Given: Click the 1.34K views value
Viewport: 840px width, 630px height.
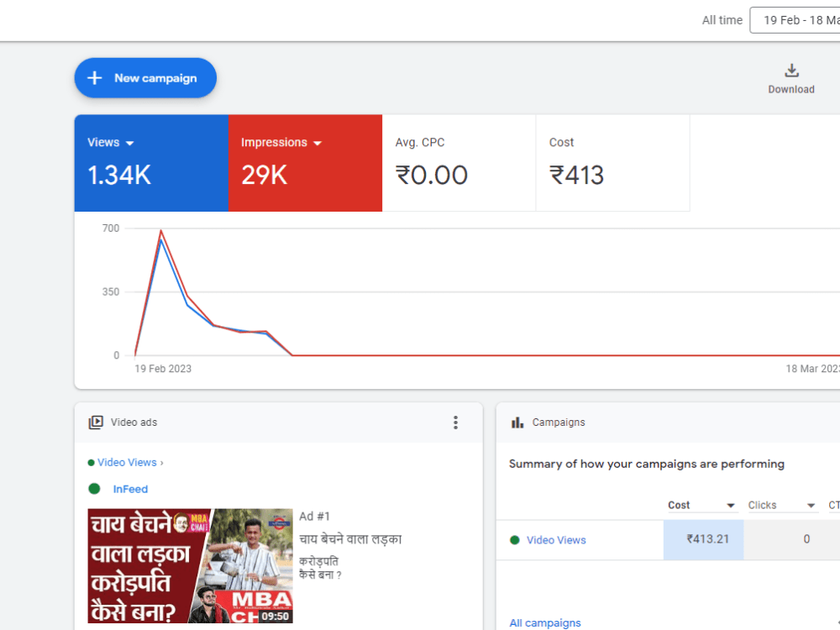Looking at the screenshot, I should [119, 176].
